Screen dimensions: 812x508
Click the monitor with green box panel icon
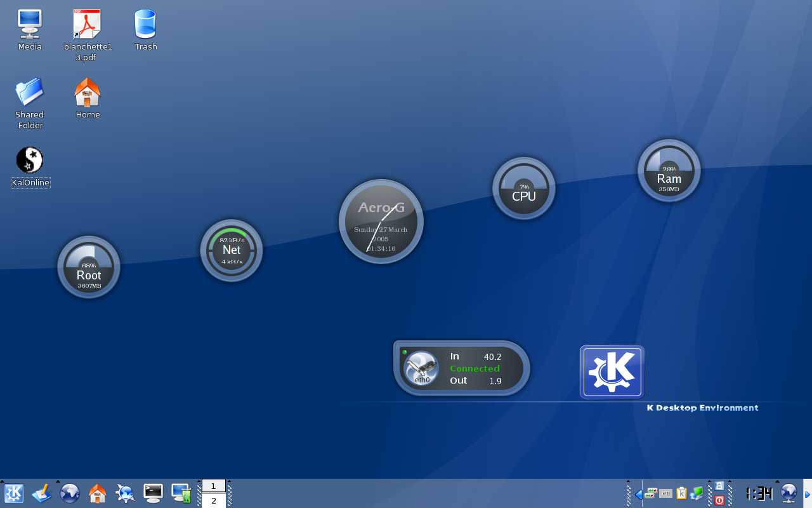[x=181, y=493]
